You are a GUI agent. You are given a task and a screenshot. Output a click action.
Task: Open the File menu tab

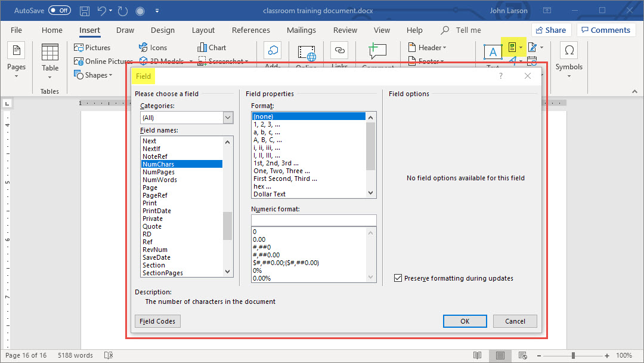(x=17, y=30)
